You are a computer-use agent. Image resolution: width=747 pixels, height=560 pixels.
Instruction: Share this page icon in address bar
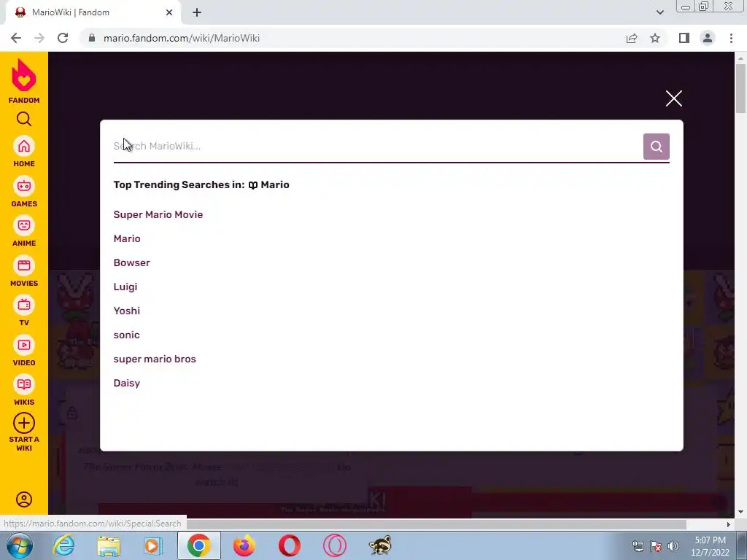(x=632, y=38)
